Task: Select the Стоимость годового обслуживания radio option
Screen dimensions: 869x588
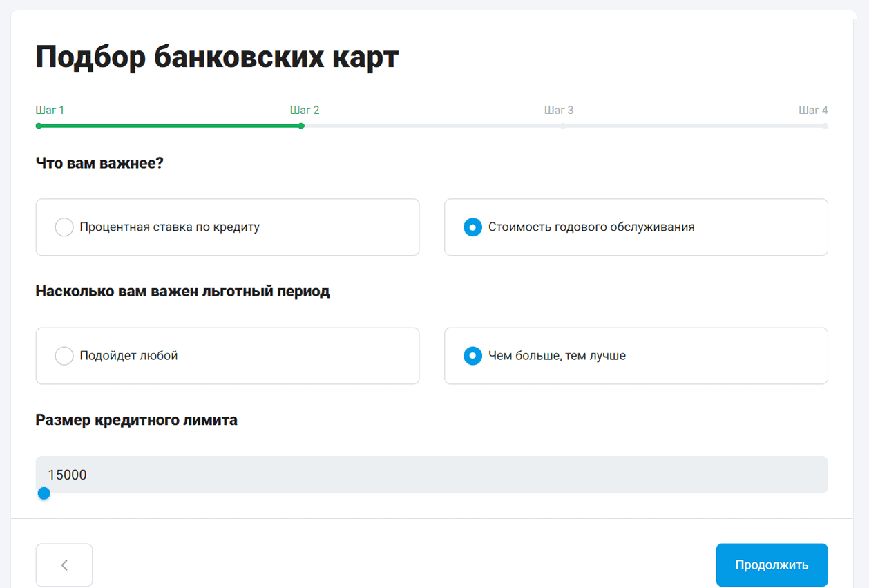Action: (x=636, y=227)
